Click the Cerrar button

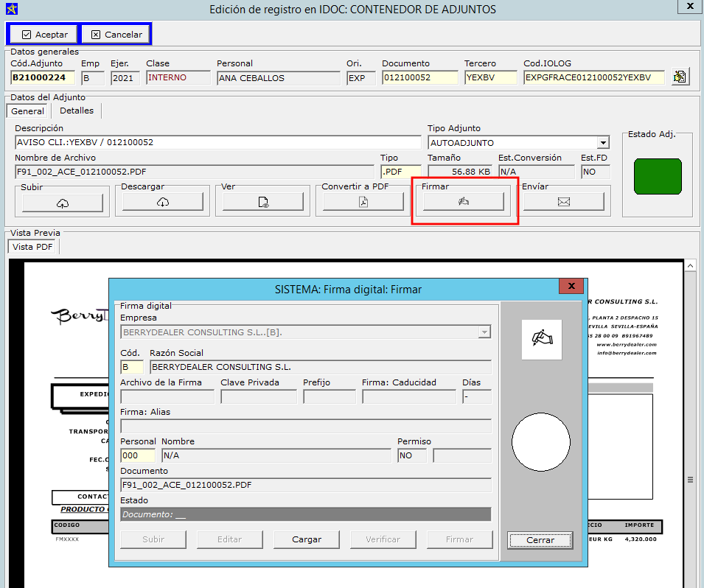tap(540, 540)
